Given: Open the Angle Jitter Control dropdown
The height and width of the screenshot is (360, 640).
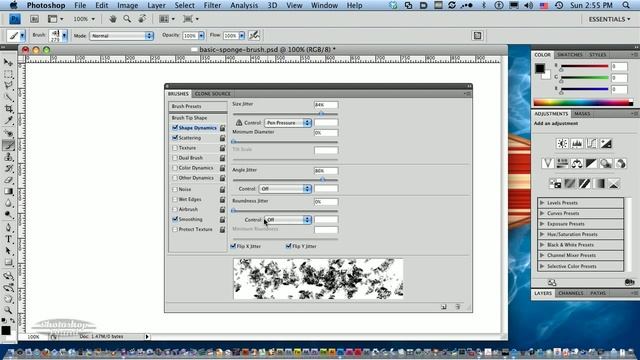Looking at the screenshot, I should (285, 189).
